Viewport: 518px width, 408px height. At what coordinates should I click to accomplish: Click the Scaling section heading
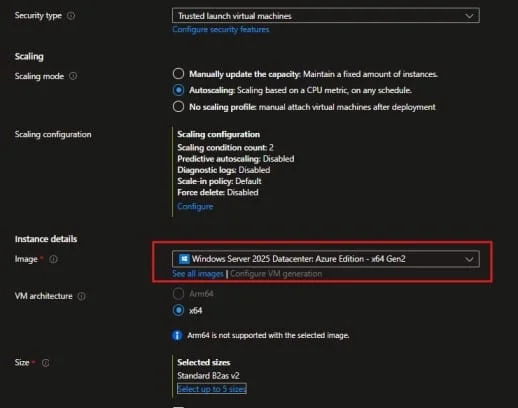pos(29,56)
